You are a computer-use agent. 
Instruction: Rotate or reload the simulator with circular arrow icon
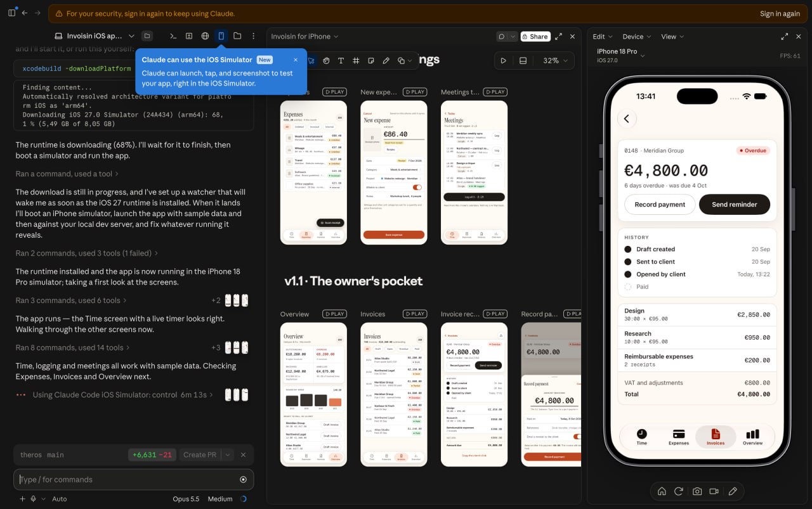[x=679, y=491]
